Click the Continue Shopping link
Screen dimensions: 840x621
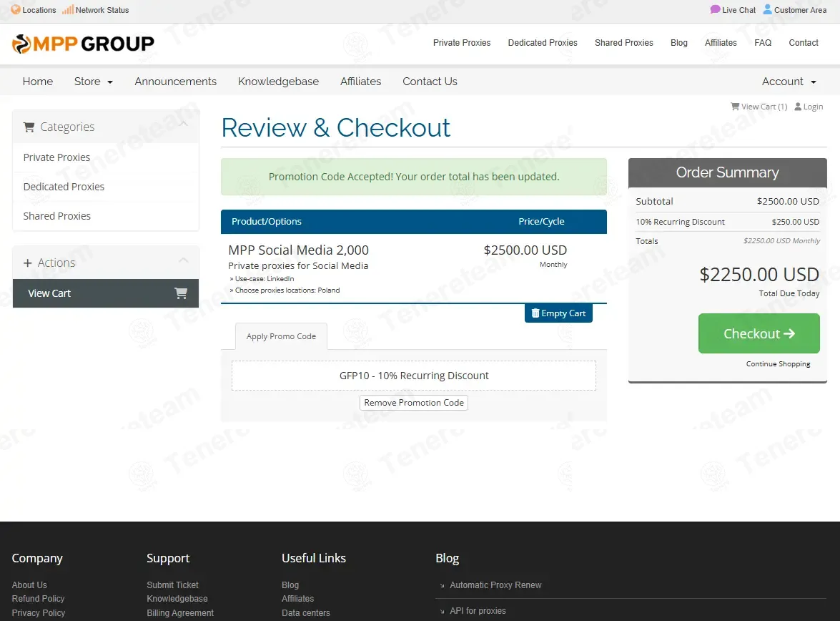(x=778, y=363)
